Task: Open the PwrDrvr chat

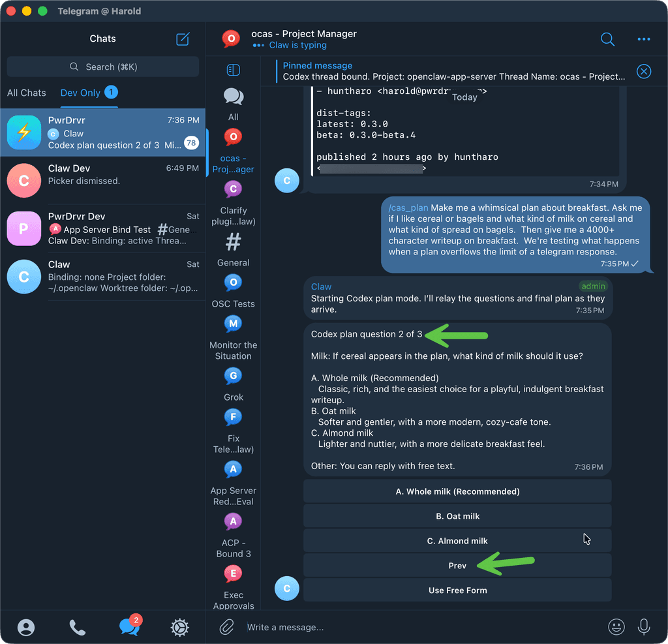Action: pos(102,132)
